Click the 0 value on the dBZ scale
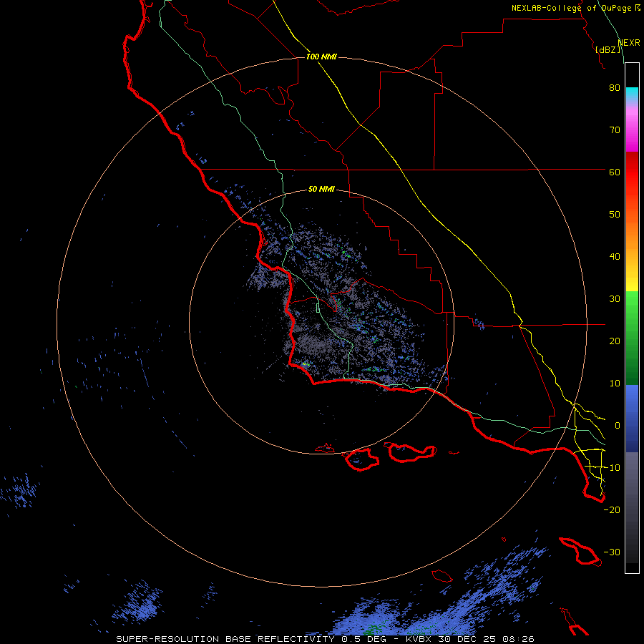Screen dimensions: 644x644 [x=618, y=426]
